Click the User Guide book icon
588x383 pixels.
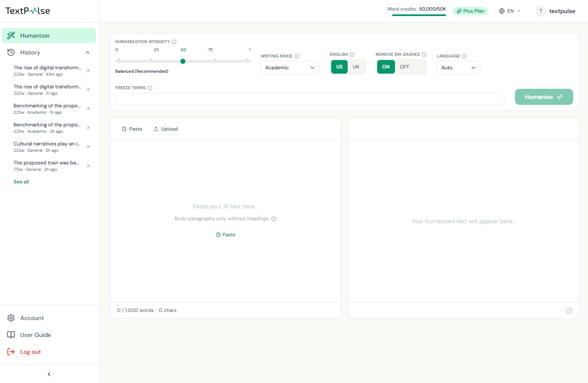[11, 335]
